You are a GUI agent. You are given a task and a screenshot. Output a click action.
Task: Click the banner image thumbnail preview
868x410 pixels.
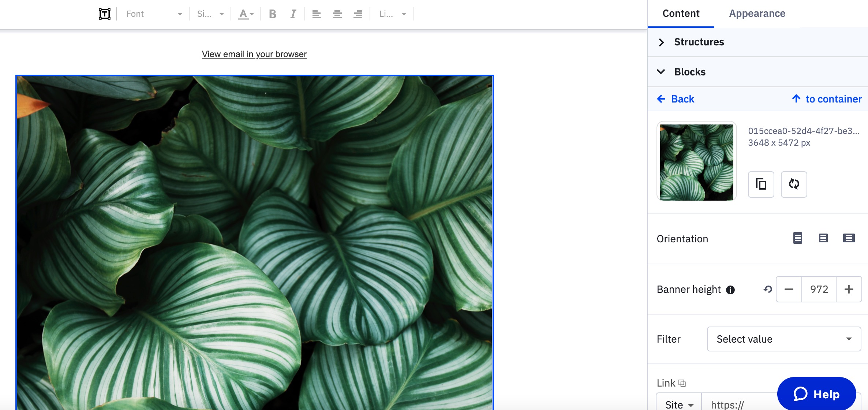[696, 161]
